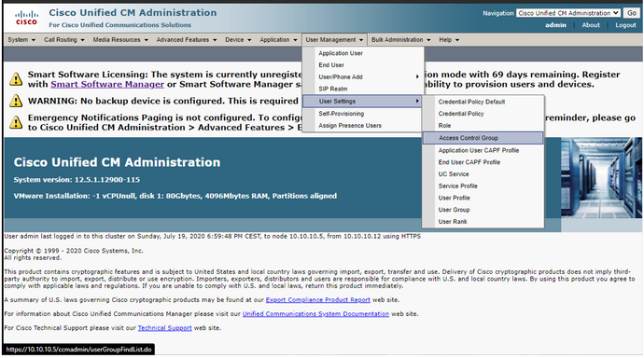Click the data center server image
Image resolution: width=644 pixels, height=358 pixels.
(601, 177)
